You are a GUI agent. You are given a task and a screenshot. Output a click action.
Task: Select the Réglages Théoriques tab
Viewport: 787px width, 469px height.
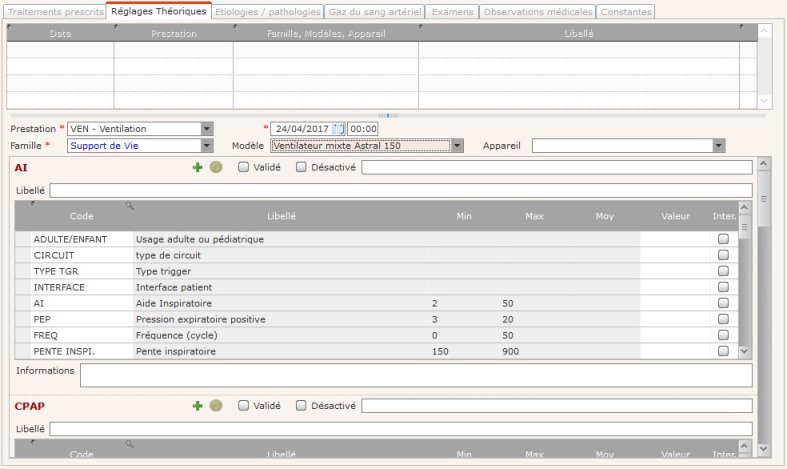click(159, 11)
